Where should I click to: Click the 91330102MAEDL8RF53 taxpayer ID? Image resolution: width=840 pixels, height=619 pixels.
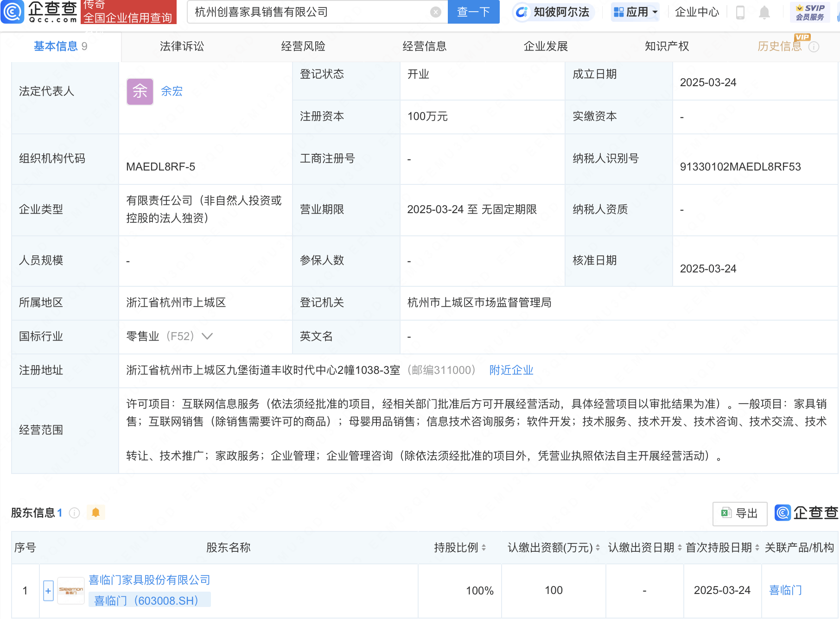coord(740,167)
